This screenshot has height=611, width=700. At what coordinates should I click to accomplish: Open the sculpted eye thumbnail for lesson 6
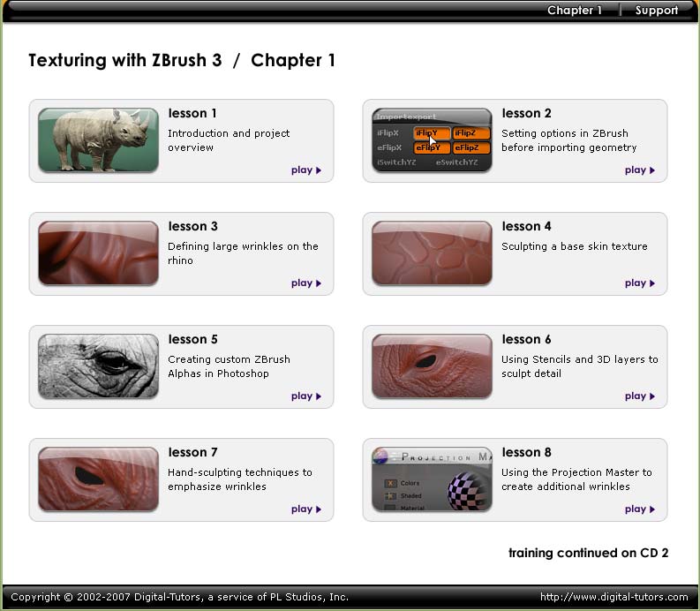coord(432,366)
